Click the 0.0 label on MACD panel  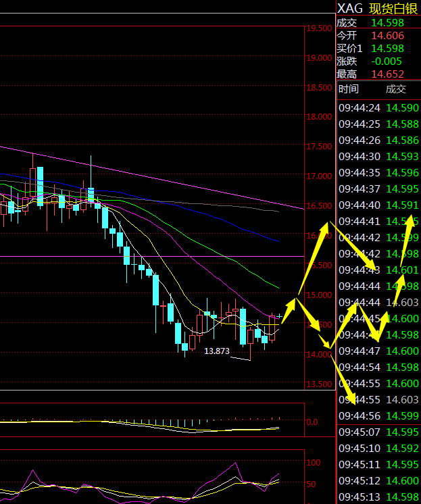[312, 422]
